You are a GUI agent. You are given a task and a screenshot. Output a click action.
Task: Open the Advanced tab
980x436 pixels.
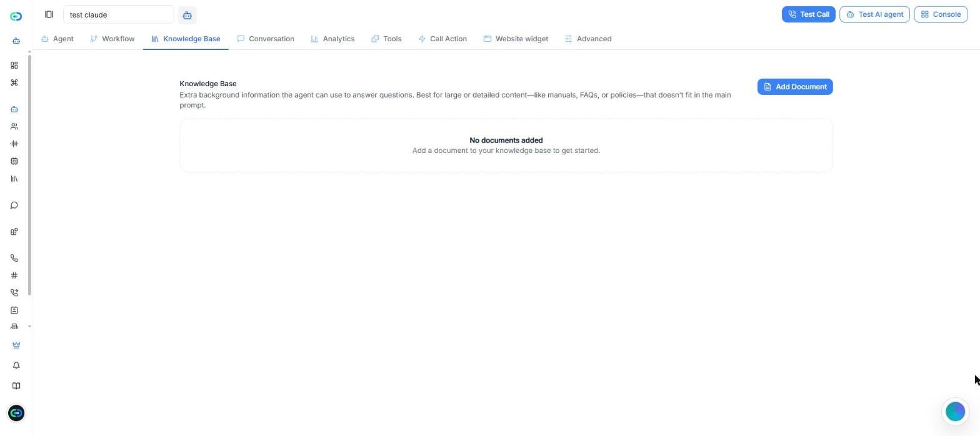[588, 39]
